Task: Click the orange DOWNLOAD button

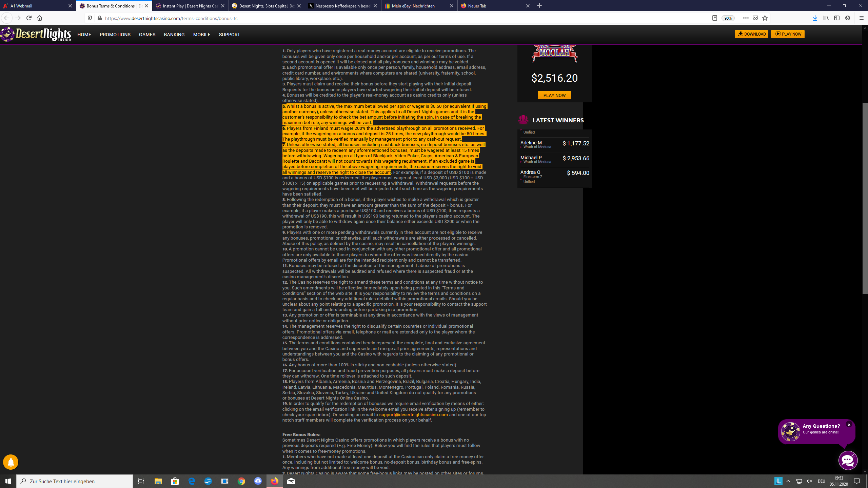Action: coord(751,34)
